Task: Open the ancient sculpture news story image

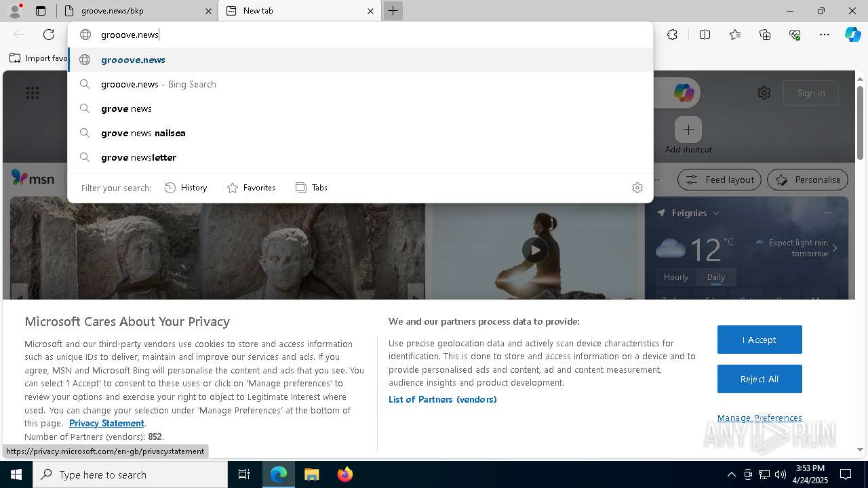Action: (x=218, y=248)
